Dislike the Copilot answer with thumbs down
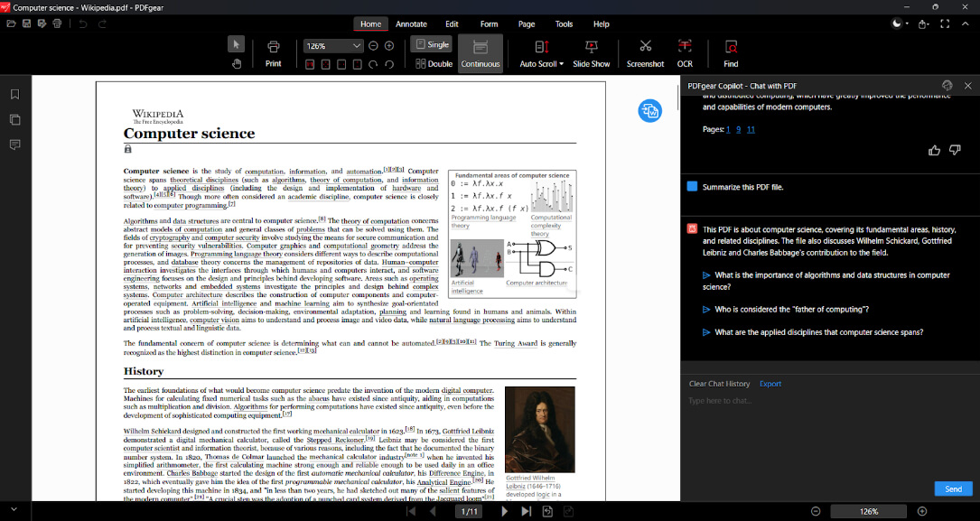The image size is (980, 521). pyautogui.click(x=955, y=150)
